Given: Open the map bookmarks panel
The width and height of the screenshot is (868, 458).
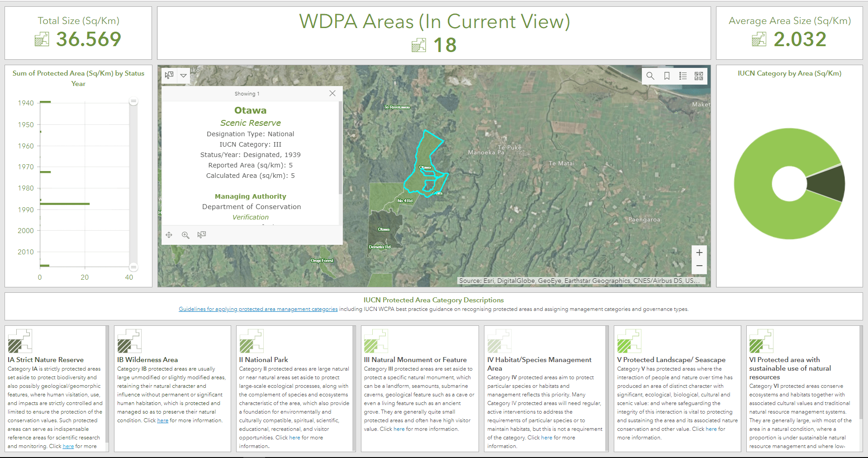Looking at the screenshot, I should 667,76.
